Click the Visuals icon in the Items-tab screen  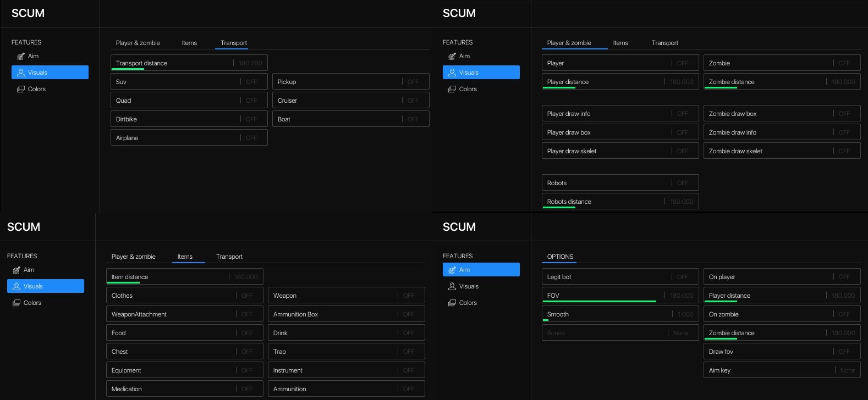[x=17, y=286]
